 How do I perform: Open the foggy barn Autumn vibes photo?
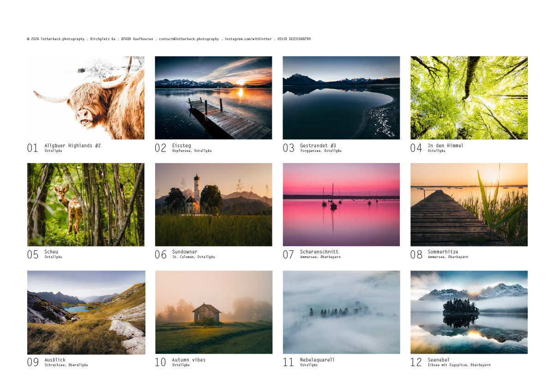coord(213,312)
